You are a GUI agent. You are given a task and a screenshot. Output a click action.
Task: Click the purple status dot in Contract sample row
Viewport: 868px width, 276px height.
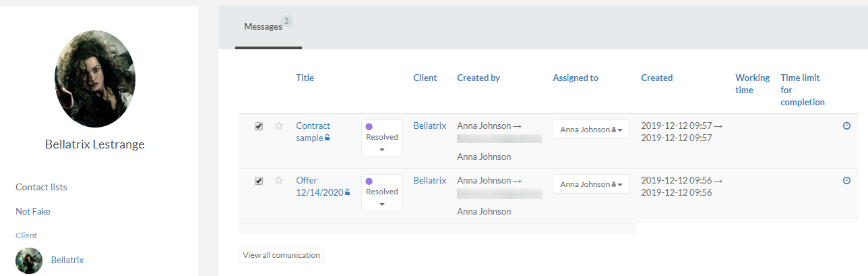369,126
